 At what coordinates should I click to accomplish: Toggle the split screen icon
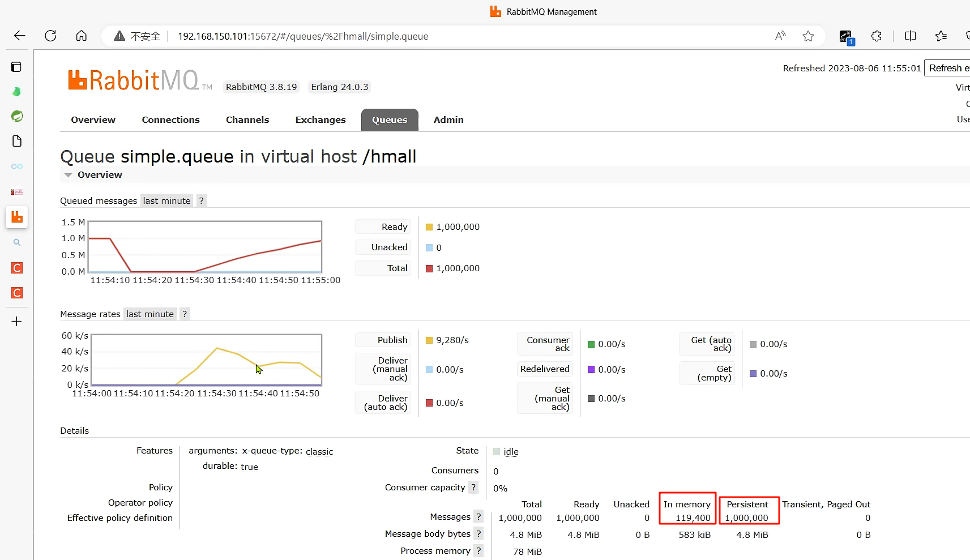coord(911,36)
